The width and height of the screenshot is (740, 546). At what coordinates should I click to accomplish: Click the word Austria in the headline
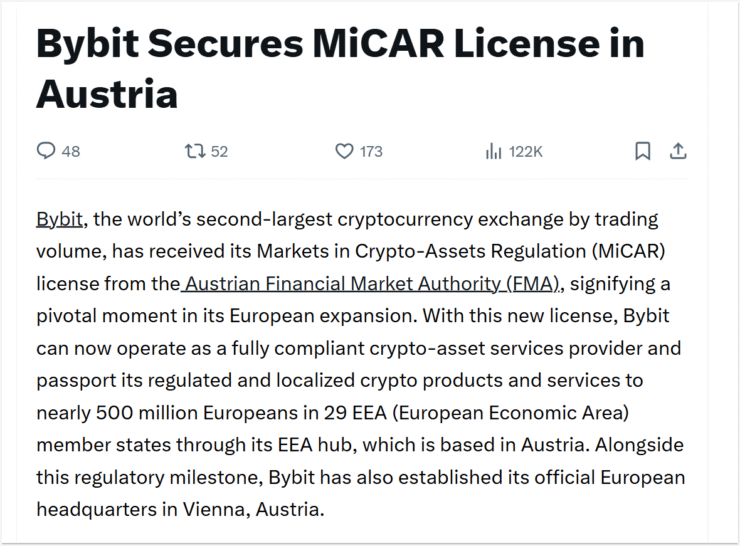[107, 94]
